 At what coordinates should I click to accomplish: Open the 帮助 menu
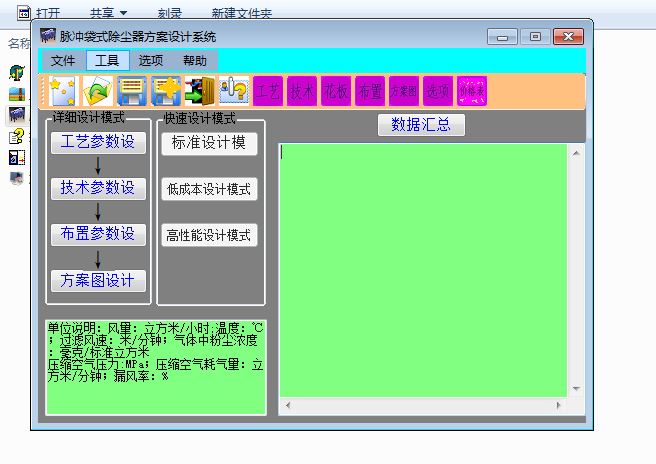195,61
